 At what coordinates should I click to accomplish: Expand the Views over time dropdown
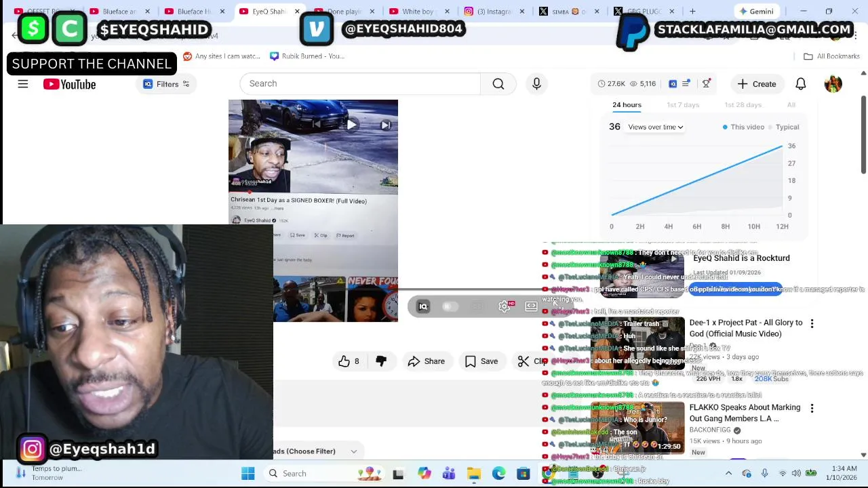coord(655,127)
